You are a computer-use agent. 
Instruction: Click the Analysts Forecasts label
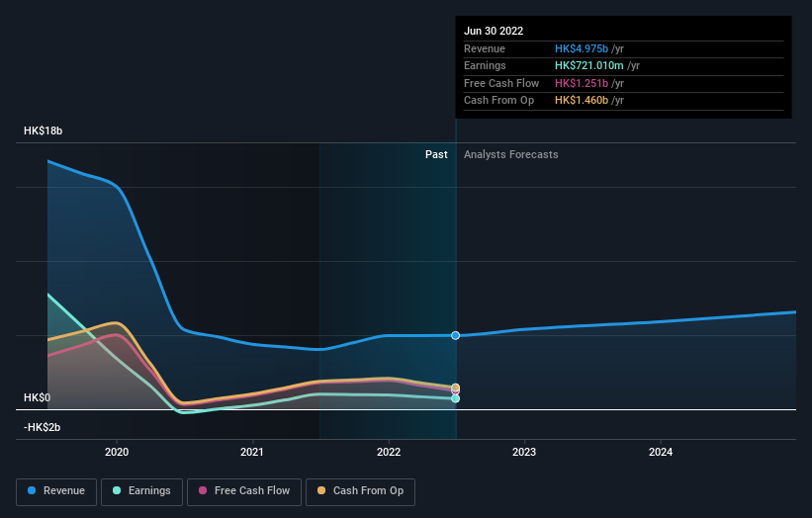510,154
